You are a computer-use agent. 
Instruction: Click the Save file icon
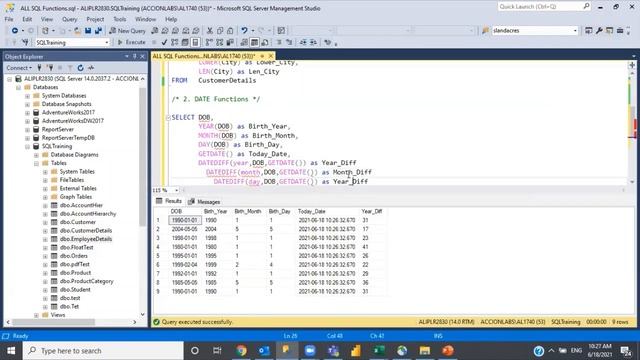click(88, 31)
